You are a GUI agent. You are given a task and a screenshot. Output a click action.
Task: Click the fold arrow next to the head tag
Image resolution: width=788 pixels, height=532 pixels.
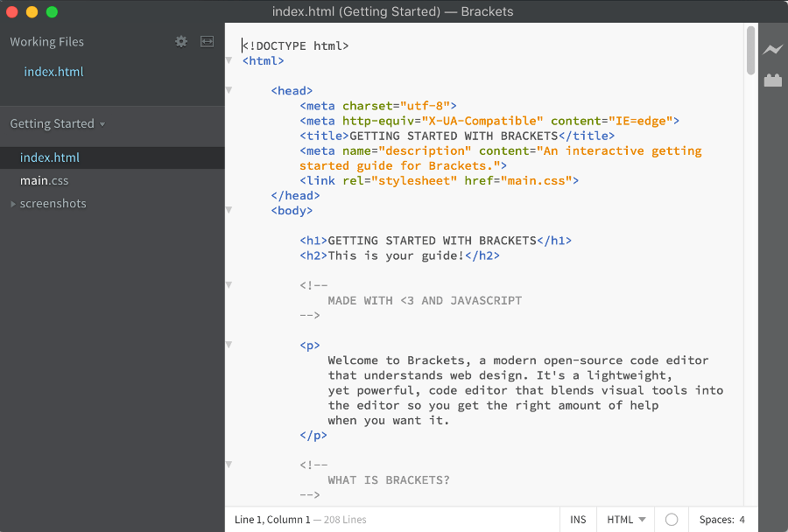pyautogui.click(x=229, y=90)
